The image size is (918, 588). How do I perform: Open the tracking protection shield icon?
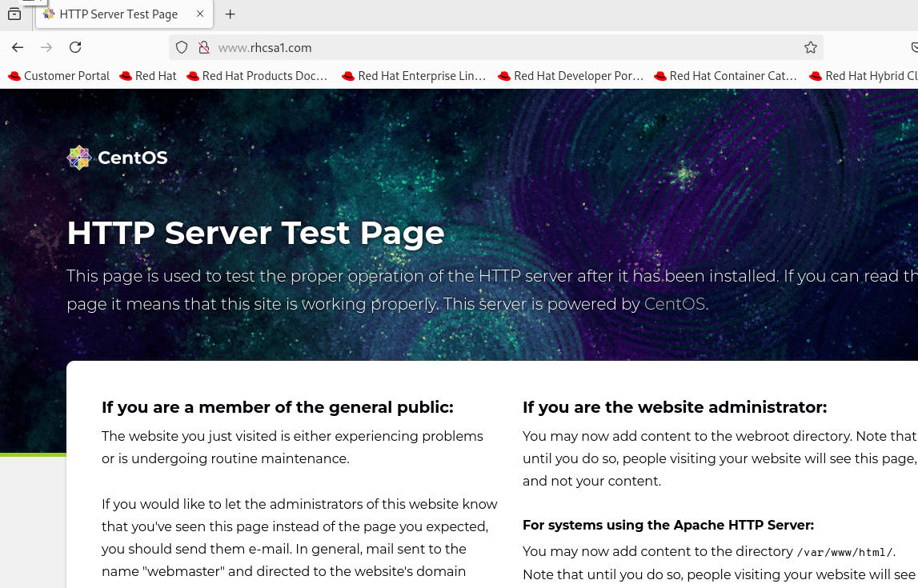[182, 47]
